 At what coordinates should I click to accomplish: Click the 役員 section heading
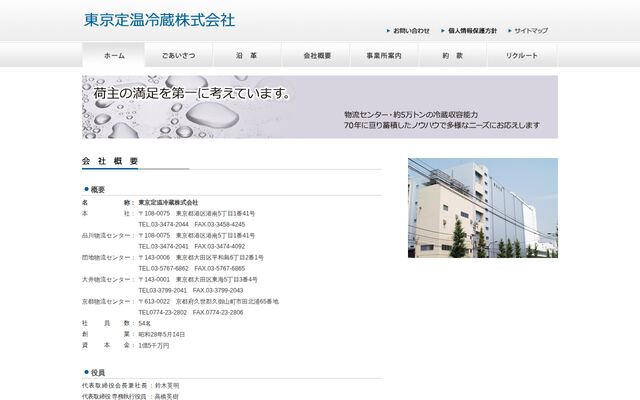click(x=98, y=372)
